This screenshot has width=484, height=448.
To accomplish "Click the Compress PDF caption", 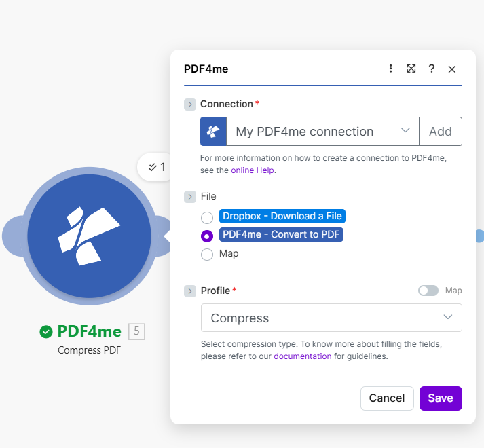I will [89, 350].
